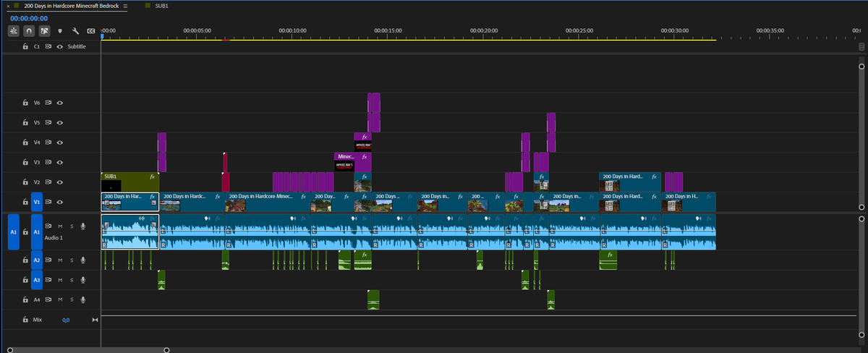Toggle lock on track V6

click(25, 103)
